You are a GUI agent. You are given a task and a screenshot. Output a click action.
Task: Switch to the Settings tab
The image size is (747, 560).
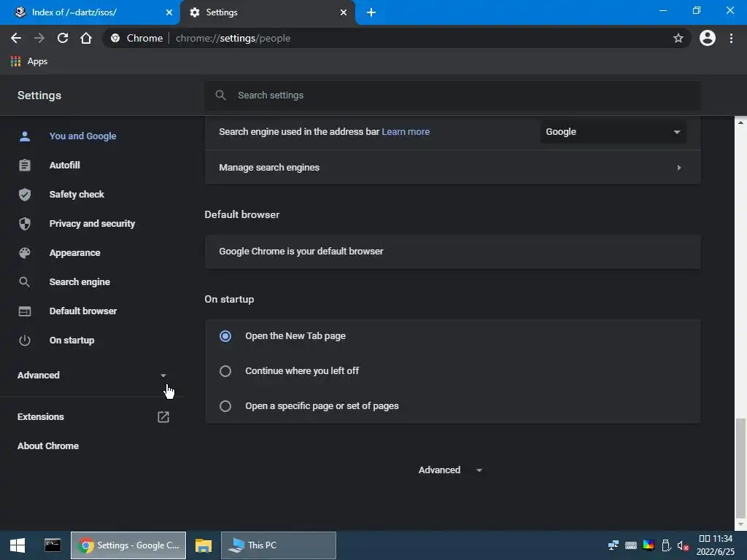267,12
